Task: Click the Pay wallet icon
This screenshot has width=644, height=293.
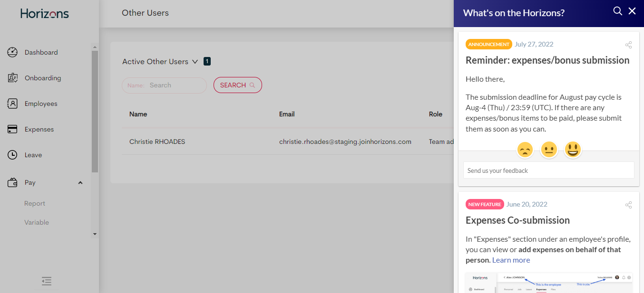Action: pyautogui.click(x=13, y=182)
